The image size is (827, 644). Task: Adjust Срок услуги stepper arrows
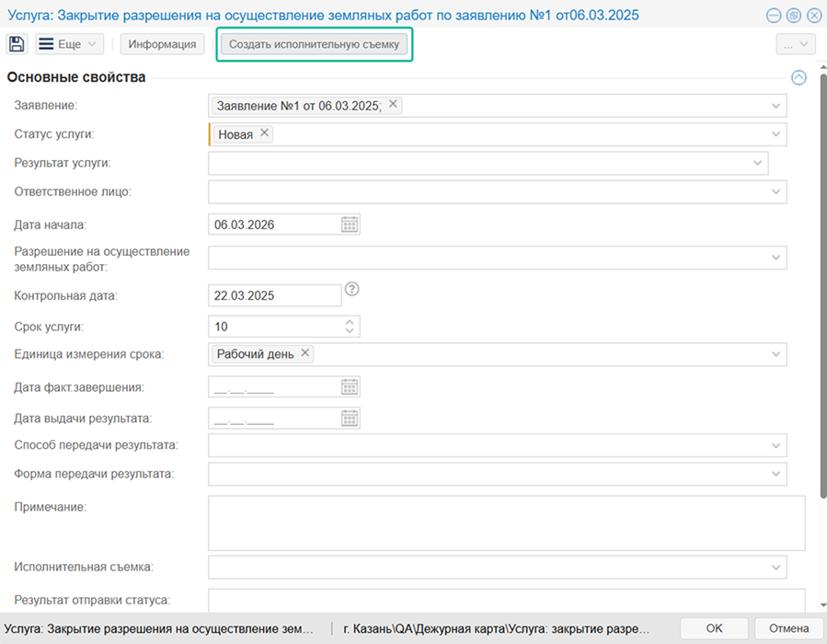click(x=350, y=327)
